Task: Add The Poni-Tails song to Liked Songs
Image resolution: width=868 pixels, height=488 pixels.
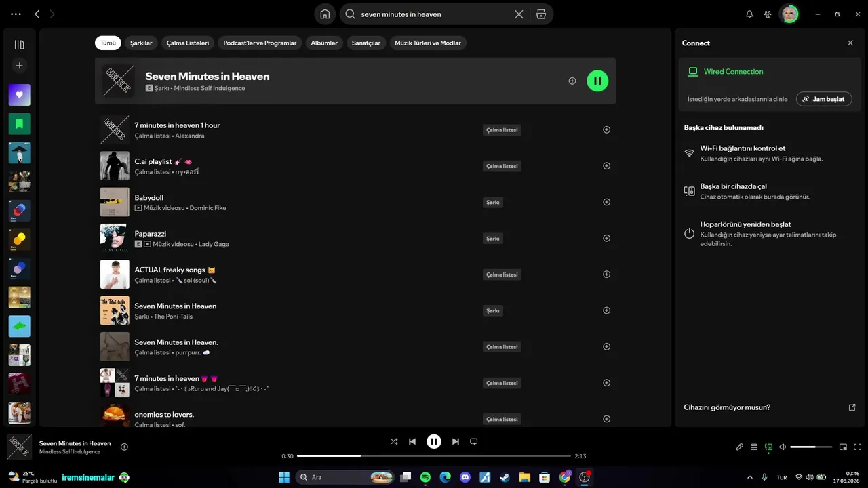Action: click(x=606, y=310)
